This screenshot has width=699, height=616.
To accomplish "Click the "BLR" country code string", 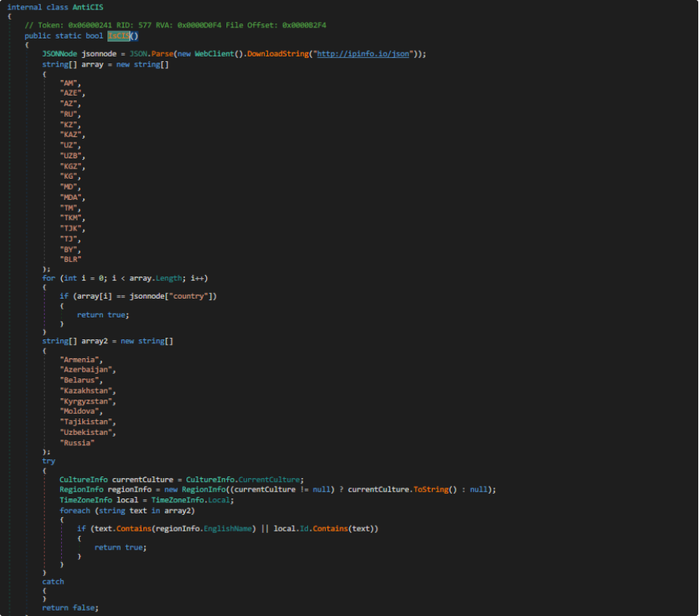I will 71,258.
